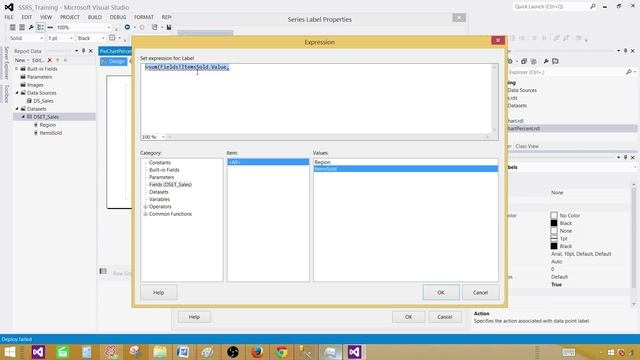The height and width of the screenshot is (360, 640).
Task: Open Chrome from the taskbar
Action: click(x=281, y=352)
